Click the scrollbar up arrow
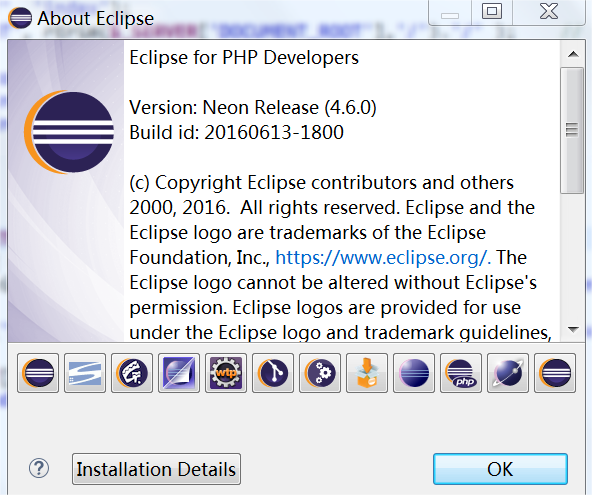Image resolution: width=592 pixels, height=495 pixels. click(x=573, y=54)
